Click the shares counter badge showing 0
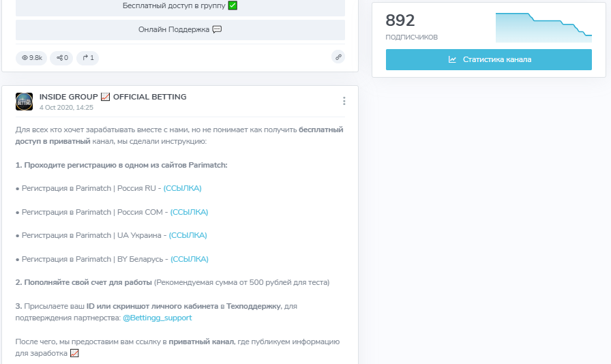The height and width of the screenshot is (364, 611). pyautogui.click(x=62, y=58)
